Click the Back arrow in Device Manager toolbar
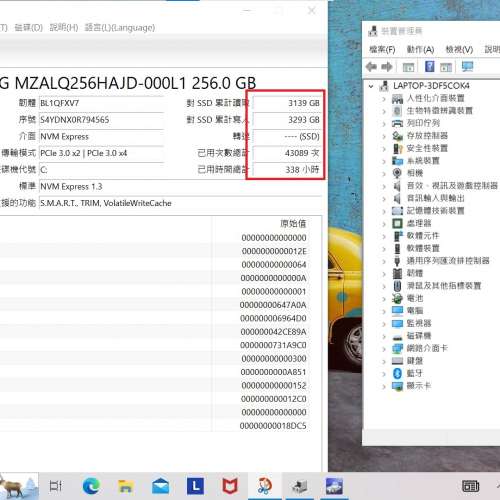The image size is (500, 500). pos(371,67)
